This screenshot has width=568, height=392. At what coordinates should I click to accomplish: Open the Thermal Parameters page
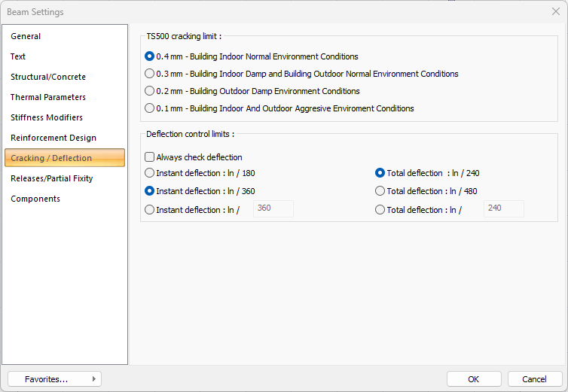(48, 97)
